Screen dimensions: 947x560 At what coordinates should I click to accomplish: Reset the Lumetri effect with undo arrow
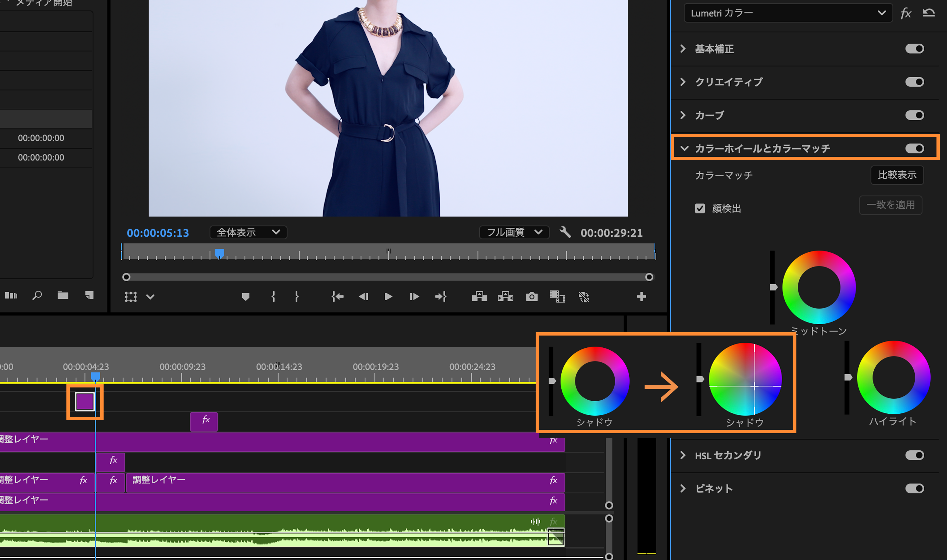coord(929,13)
